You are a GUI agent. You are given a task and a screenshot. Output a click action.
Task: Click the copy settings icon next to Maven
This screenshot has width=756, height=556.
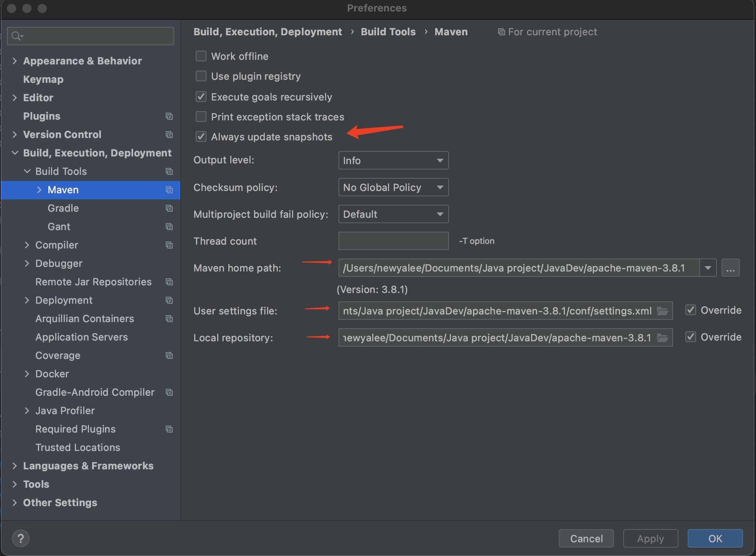[169, 190]
